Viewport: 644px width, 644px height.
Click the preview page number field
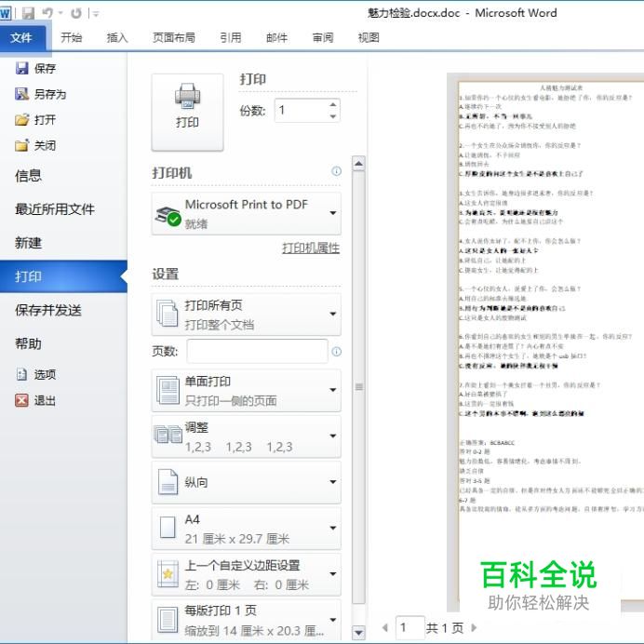pyautogui.click(x=409, y=627)
